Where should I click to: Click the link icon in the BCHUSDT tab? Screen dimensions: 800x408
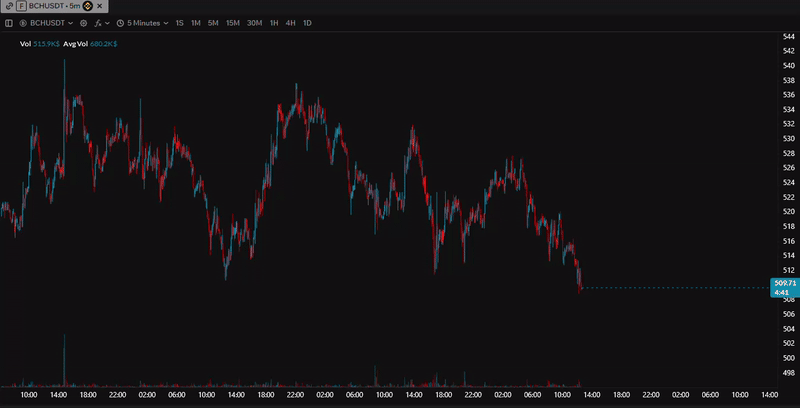10,7
